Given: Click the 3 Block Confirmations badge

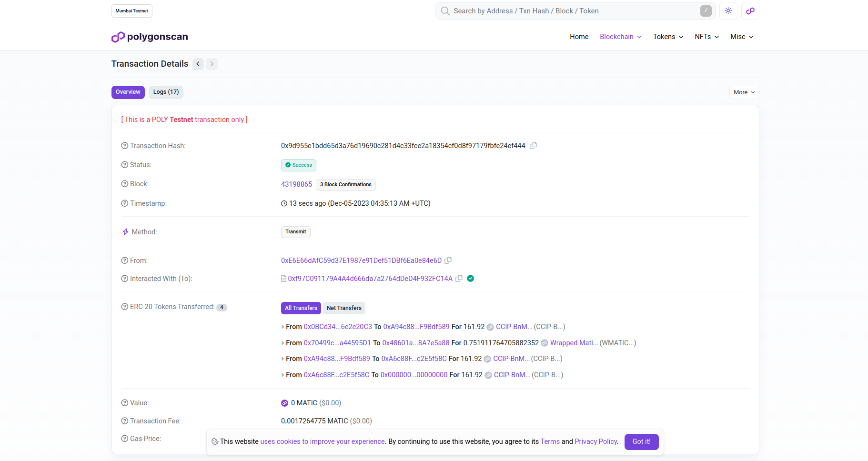Looking at the screenshot, I should pos(346,185).
